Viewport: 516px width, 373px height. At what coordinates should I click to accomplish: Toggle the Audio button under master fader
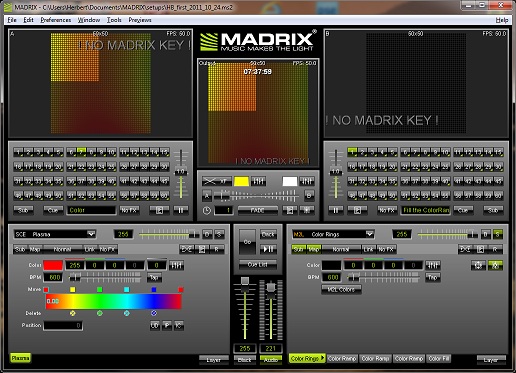271,360
